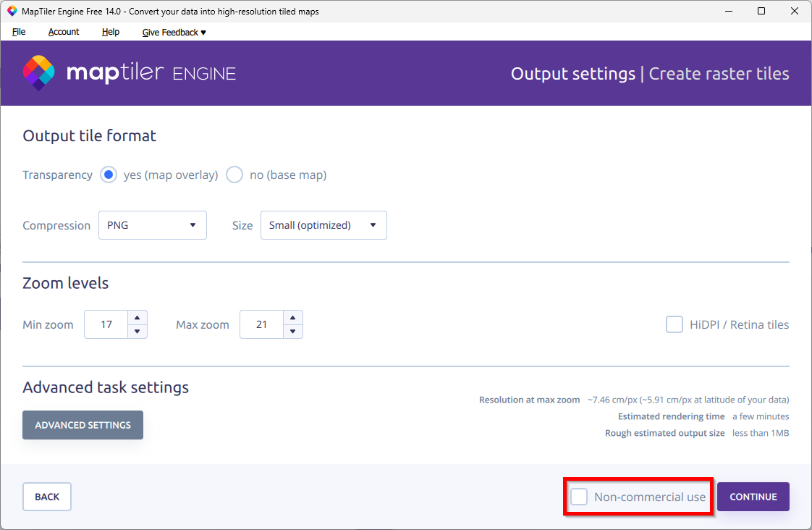This screenshot has height=530, width=812.
Task: Click the 'Output settings' header text
Action: click(x=572, y=74)
